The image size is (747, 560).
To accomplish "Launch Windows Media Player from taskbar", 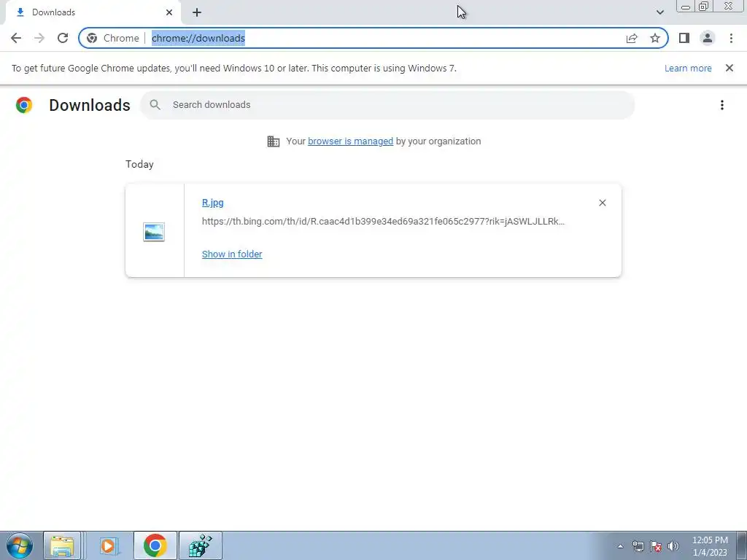I will click(x=109, y=545).
